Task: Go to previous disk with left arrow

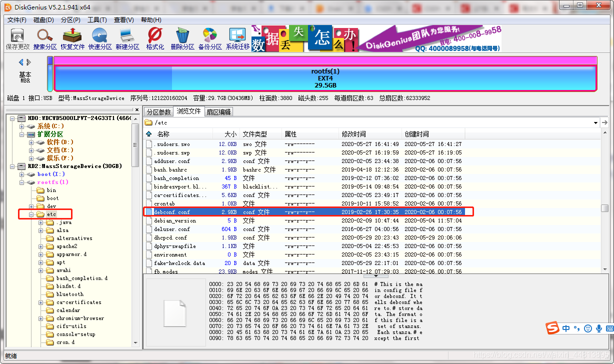Action: pos(21,62)
